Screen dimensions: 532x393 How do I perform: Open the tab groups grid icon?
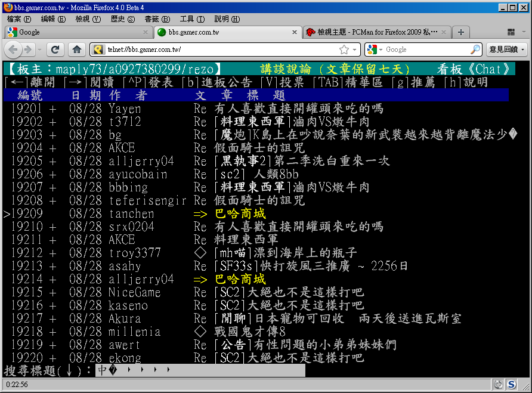(x=511, y=32)
